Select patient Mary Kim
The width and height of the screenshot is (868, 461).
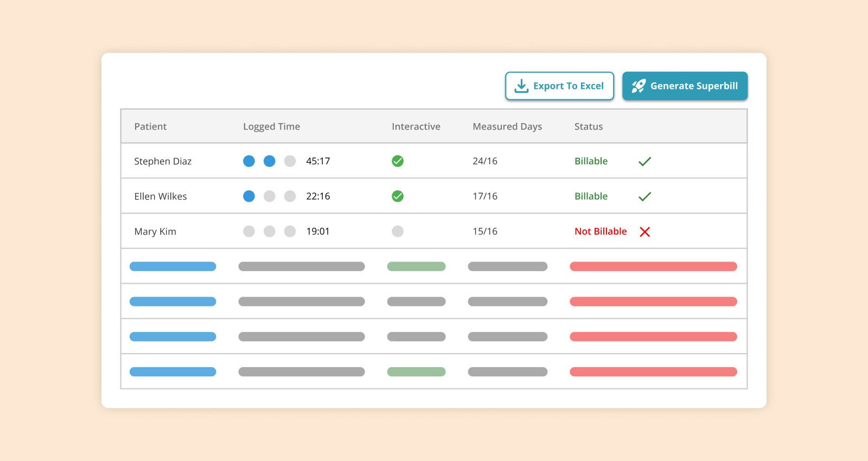(x=155, y=232)
